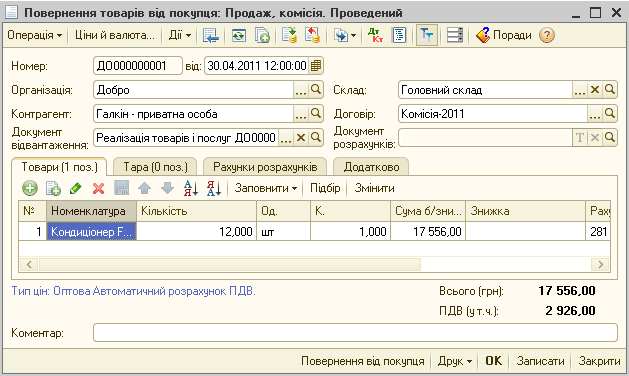
Task: Click ellipsis select button for Склад
Action: click(580, 90)
